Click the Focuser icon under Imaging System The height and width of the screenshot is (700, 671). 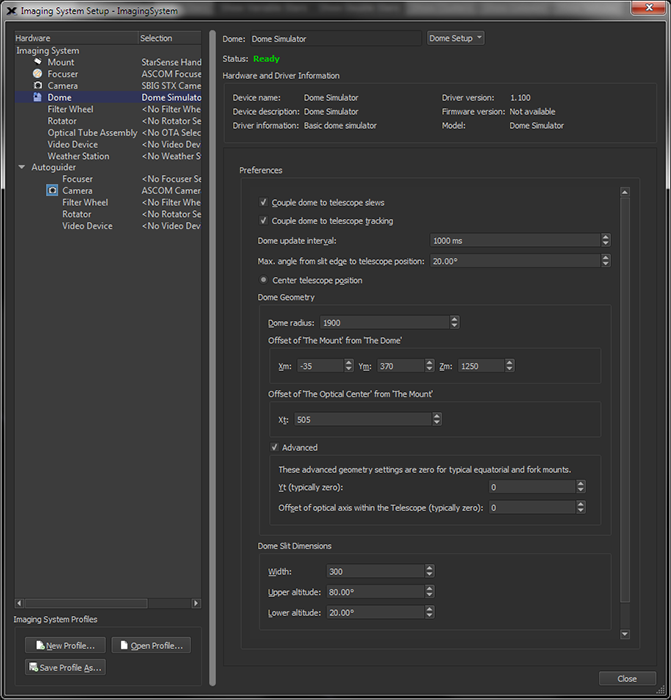click(x=37, y=74)
